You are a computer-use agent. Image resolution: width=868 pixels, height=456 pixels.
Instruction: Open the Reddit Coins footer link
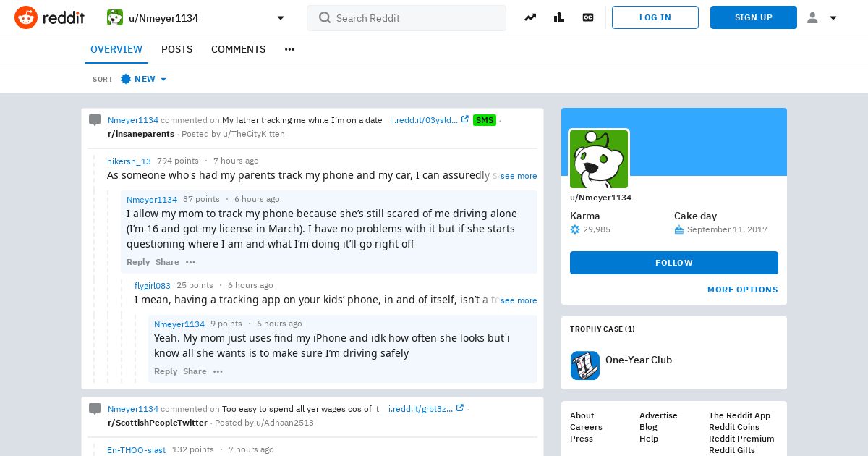pos(734,427)
